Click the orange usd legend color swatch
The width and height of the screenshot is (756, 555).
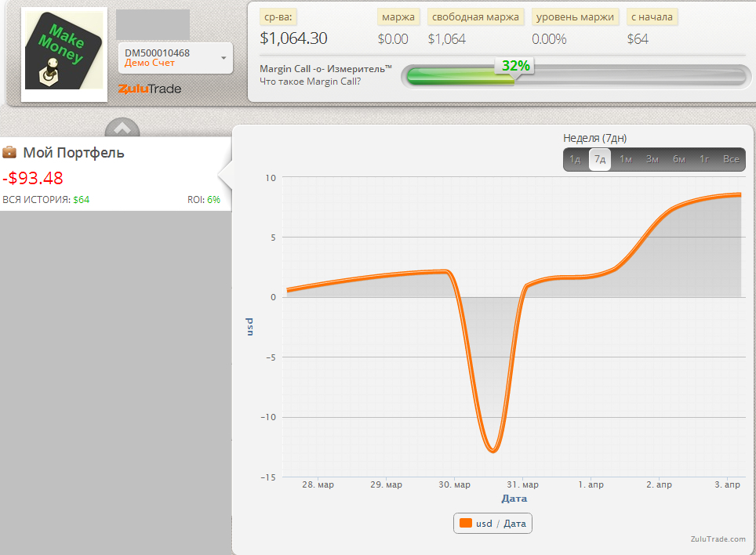[x=466, y=523]
